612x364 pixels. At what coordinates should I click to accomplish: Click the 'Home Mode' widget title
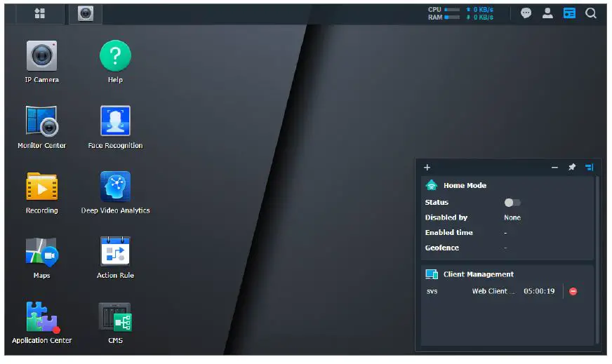[465, 185]
